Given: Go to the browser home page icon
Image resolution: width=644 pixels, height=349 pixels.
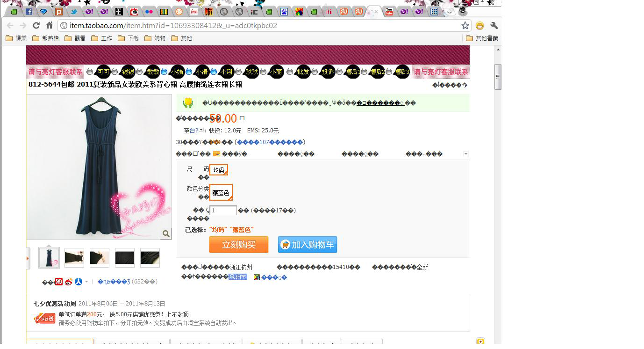Looking at the screenshot, I should [x=50, y=25].
